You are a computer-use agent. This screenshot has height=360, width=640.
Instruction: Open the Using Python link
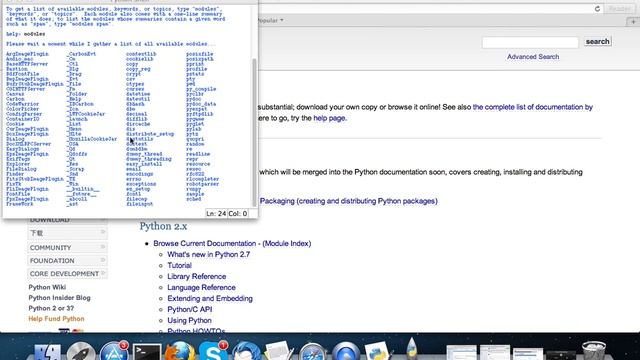click(189, 320)
